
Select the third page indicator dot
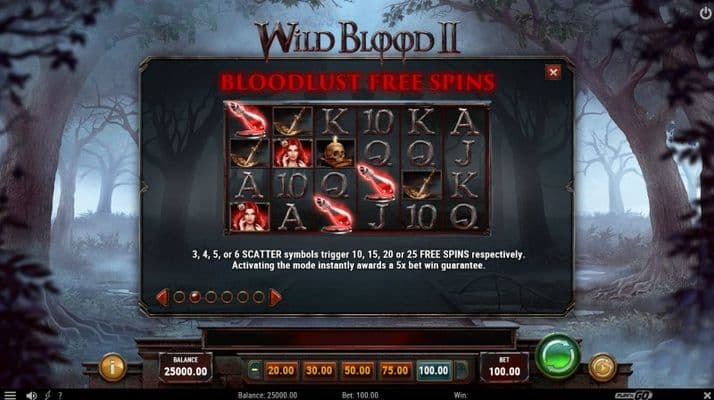click(211, 297)
